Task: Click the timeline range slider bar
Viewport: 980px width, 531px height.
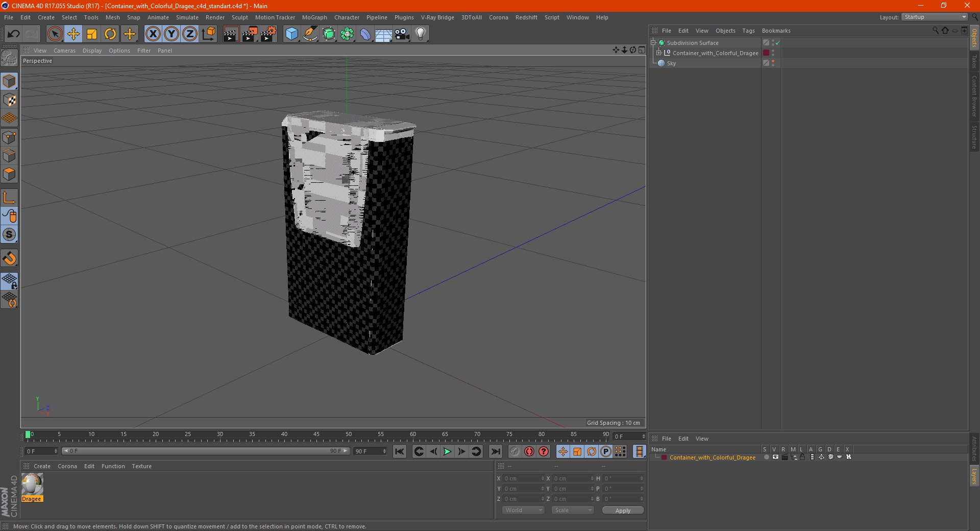Action: pos(206,451)
